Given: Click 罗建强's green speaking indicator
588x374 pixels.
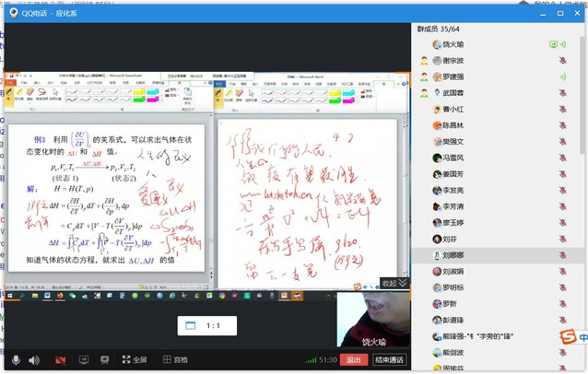Looking at the screenshot, I should pyautogui.click(x=562, y=76).
